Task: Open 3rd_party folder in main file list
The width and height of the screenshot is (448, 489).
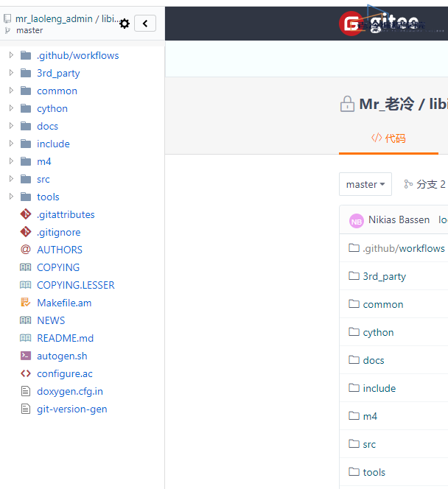Action: [385, 276]
